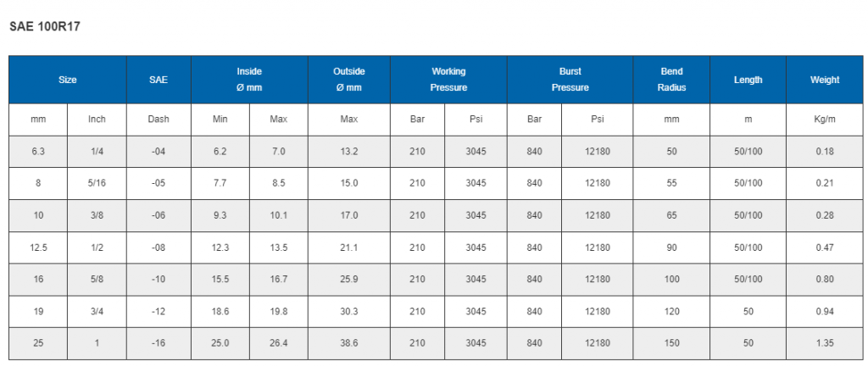Select the Kg/m subheader cell
This screenshot has height=367, width=868.
(x=825, y=120)
